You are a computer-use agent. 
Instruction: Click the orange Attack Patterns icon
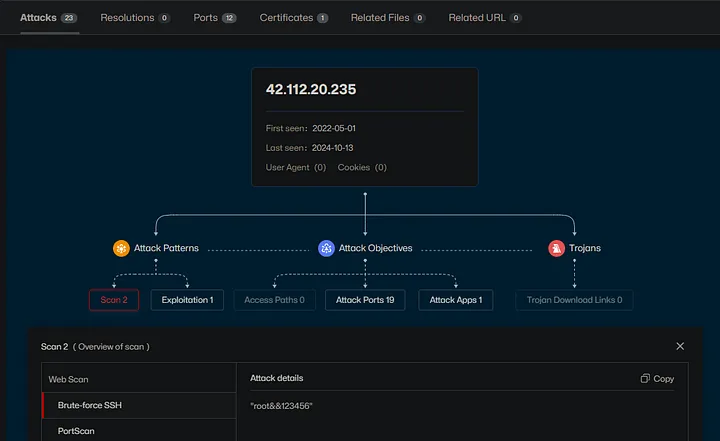pyautogui.click(x=121, y=249)
